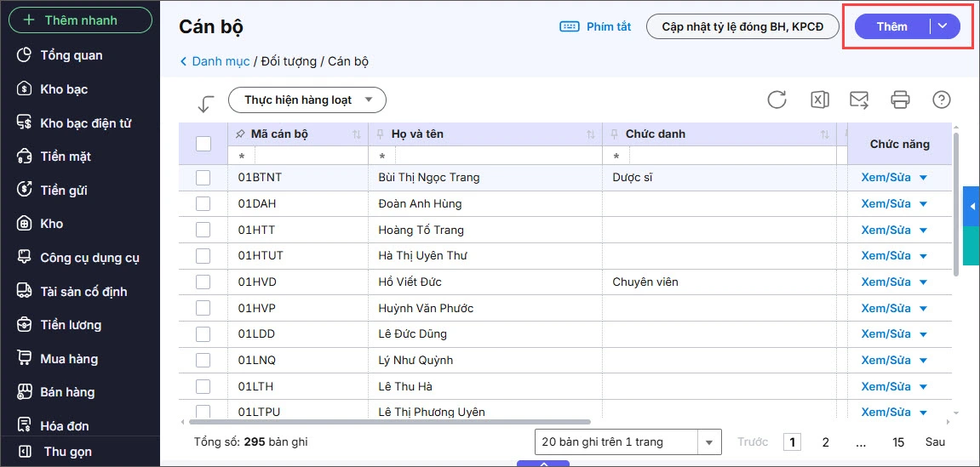Screen dimensions: 980x467
Task: Check the box for row 01BTNT
Action: 203,178
